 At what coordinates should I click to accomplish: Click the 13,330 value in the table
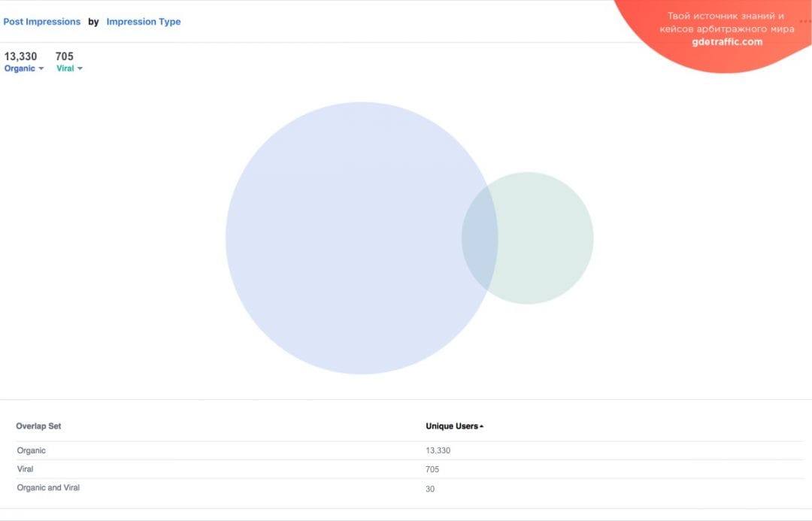coord(438,450)
